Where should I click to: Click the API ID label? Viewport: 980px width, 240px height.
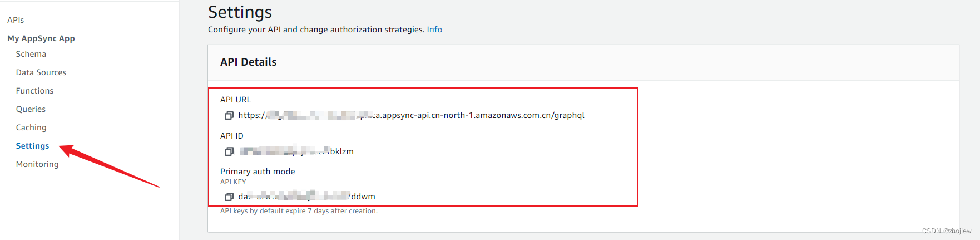pos(232,136)
